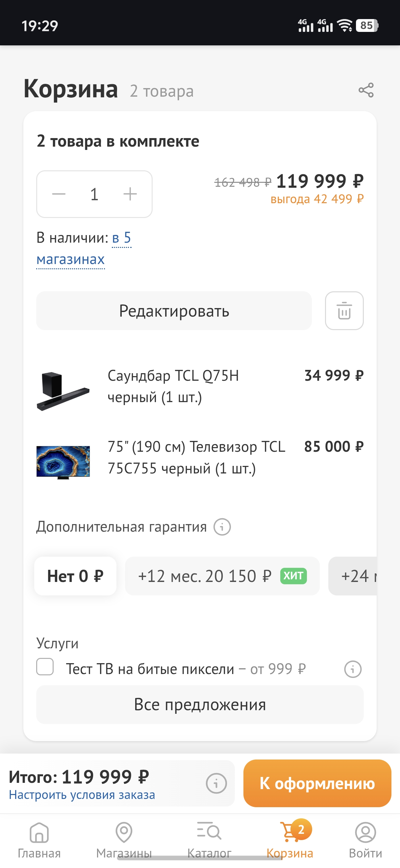Open the TCL soundbar product thumbnail

coord(63,391)
